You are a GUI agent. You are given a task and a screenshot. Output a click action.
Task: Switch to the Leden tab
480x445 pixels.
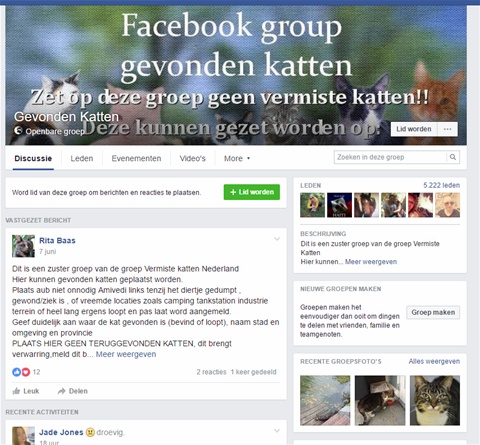[x=82, y=158]
